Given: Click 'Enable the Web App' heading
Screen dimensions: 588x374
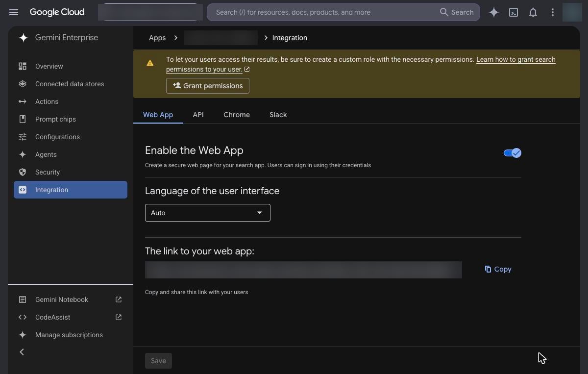Looking at the screenshot, I should pos(194,150).
